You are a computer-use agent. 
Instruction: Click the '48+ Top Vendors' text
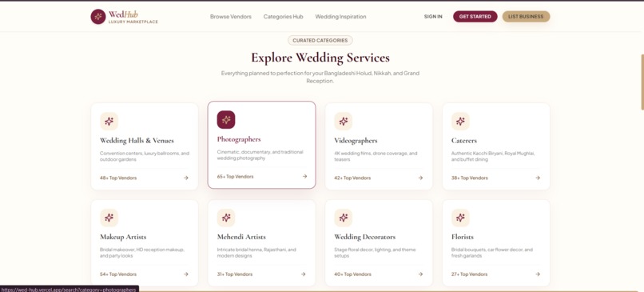118,178
